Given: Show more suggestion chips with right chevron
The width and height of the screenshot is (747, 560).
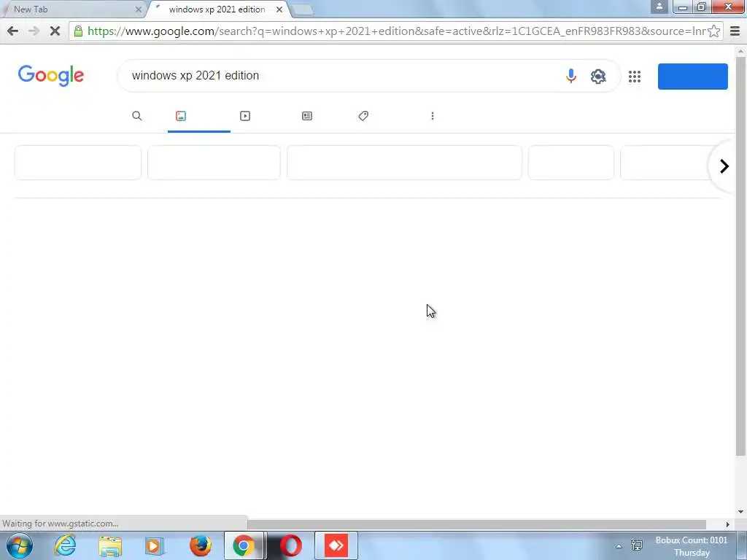Looking at the screenshot, I should tap(724, 166).
